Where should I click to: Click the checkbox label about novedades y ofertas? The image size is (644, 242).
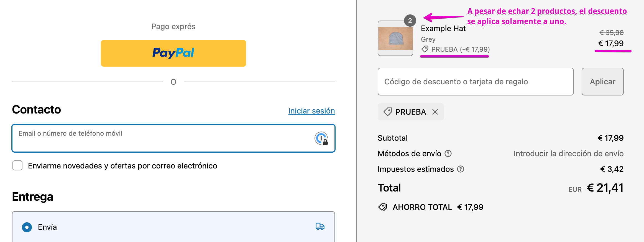point(122,166)
